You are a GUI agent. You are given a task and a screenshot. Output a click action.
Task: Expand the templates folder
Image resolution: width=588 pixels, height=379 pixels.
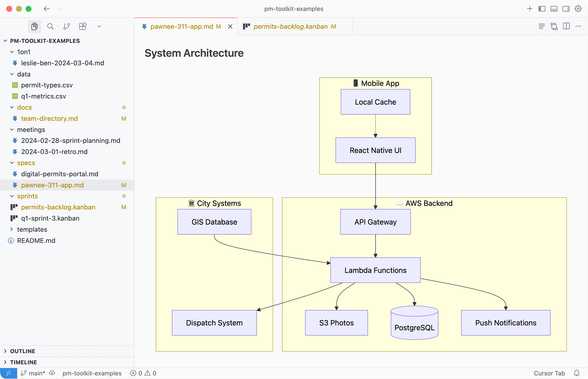[x=32, y=229]
